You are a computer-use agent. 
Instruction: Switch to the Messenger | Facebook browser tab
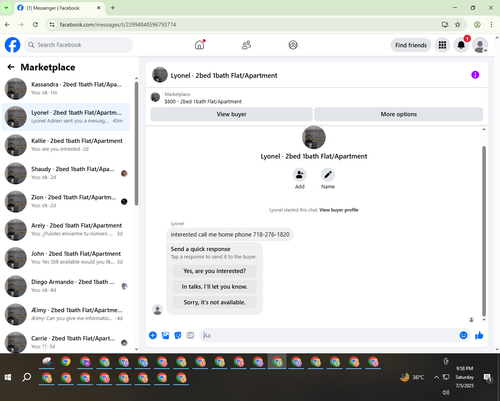point(59,8)
